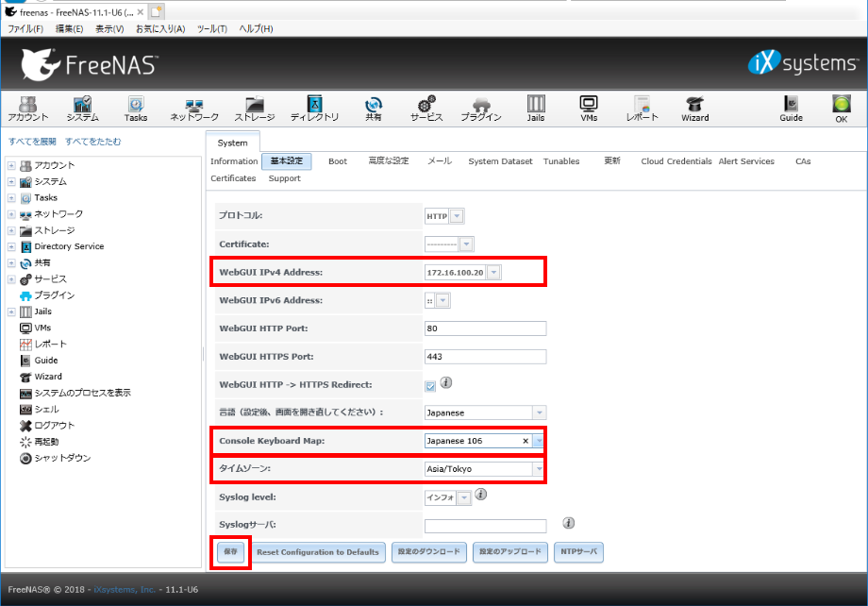The width and height of the screenshot is (868, 606).
Task: Click シャットダウン in the sidebar
Action: coord(62,458)
